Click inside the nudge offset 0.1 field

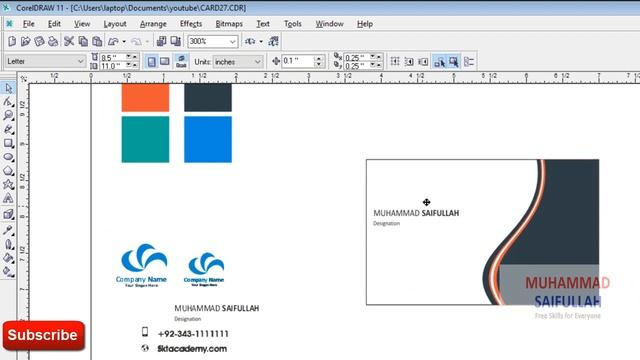tap(298, 61)
